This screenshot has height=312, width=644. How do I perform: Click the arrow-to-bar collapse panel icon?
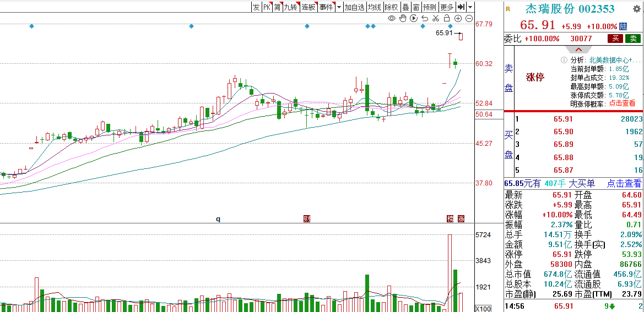point(461,7)
